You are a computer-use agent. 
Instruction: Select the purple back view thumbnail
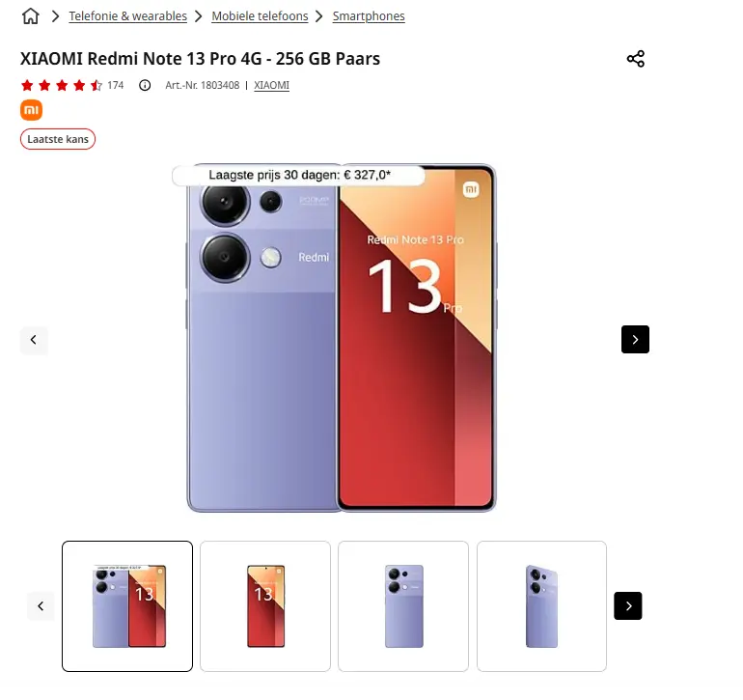click(403, 606)
